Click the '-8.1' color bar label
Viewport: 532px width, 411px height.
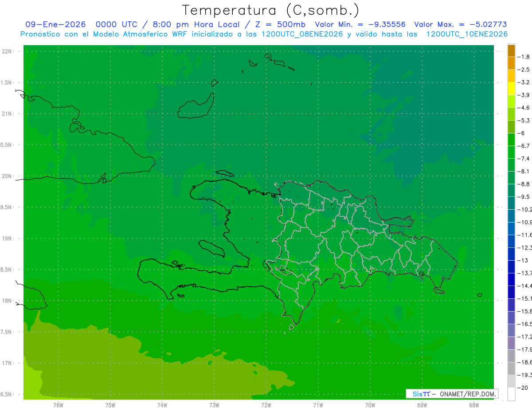coord(524,172)
